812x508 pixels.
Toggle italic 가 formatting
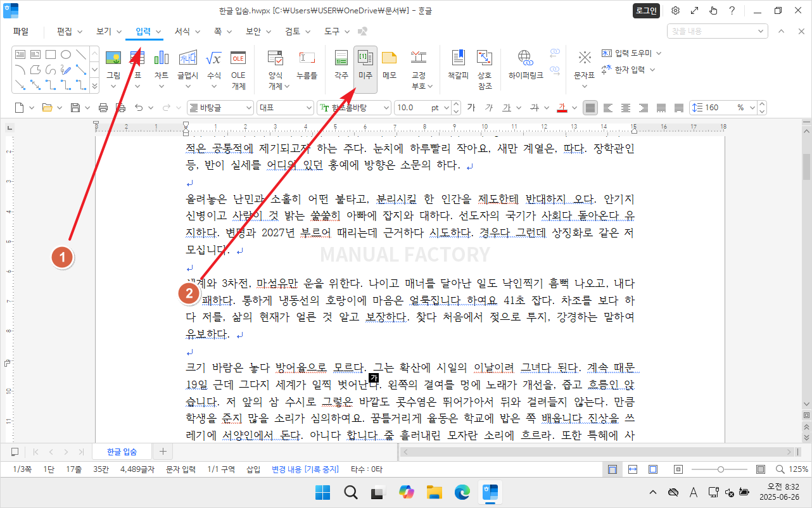pos(489,108)
